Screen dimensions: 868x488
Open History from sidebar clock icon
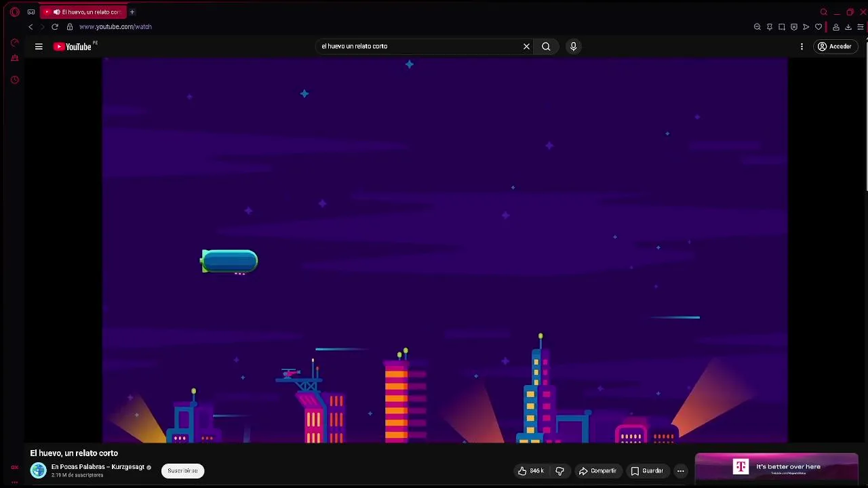coord(14,80)
